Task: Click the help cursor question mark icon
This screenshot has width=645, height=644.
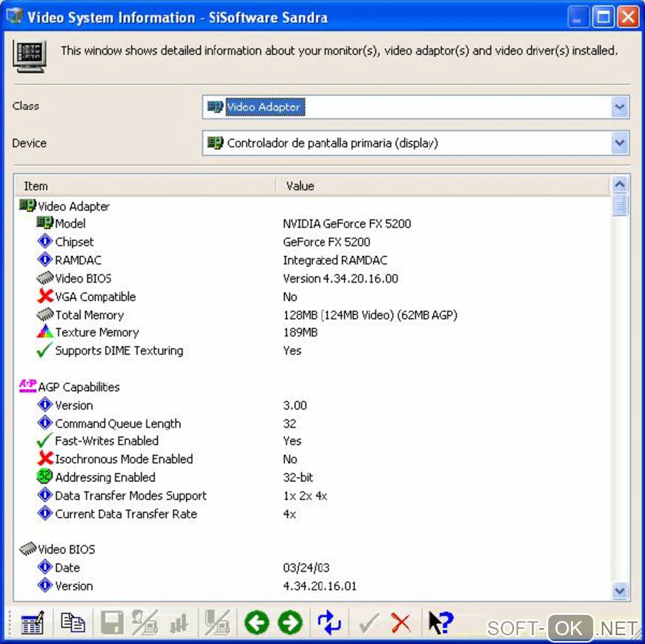Action: [441, 622]
